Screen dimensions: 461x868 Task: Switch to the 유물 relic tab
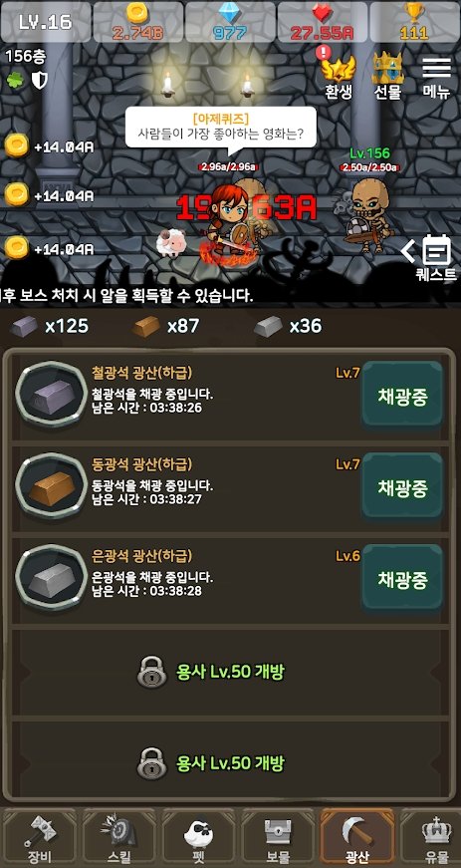(434, 837)
